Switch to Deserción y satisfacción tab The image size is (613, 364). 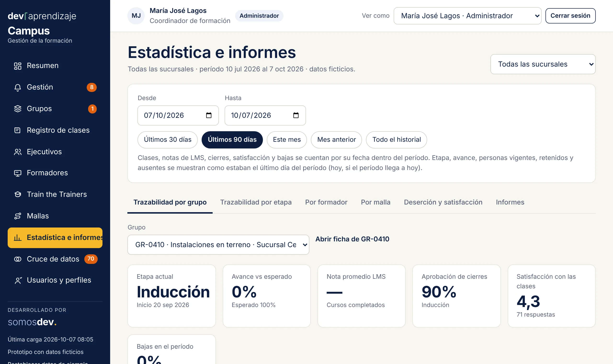pos(443,202)
